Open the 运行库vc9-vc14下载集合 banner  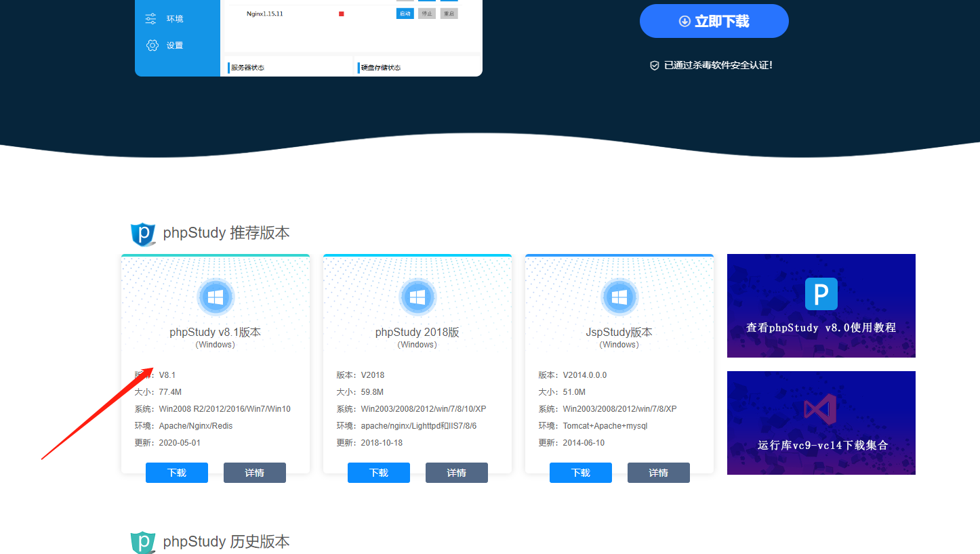pyautogui.click(x=821, y=423)
